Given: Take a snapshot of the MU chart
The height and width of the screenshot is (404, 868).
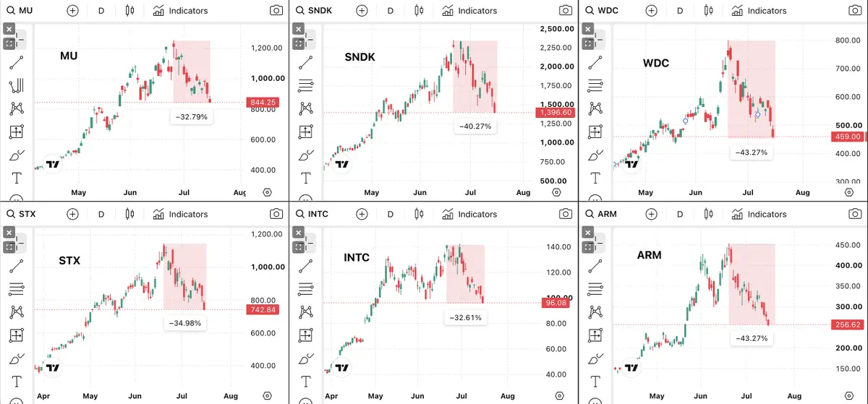Looking at the screenshot, I should click(276, 11).
